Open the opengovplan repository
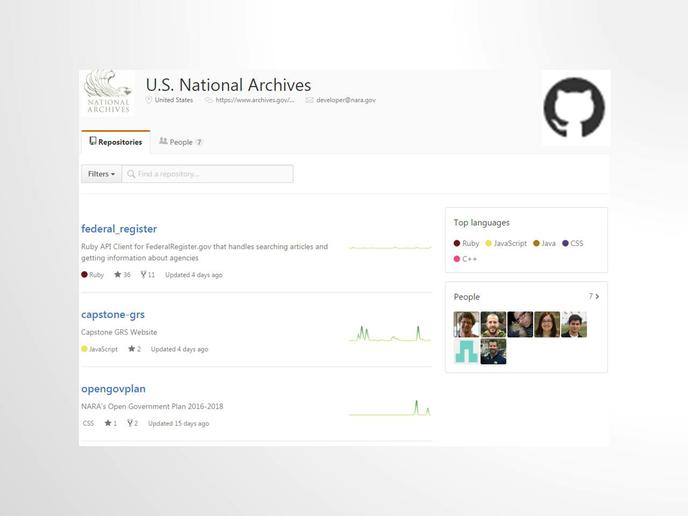Screen dimensions: 688x516 (x=113, y=389)
